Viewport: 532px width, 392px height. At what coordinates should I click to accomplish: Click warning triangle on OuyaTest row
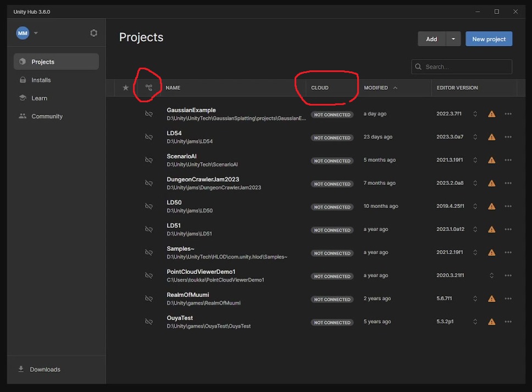492,322
